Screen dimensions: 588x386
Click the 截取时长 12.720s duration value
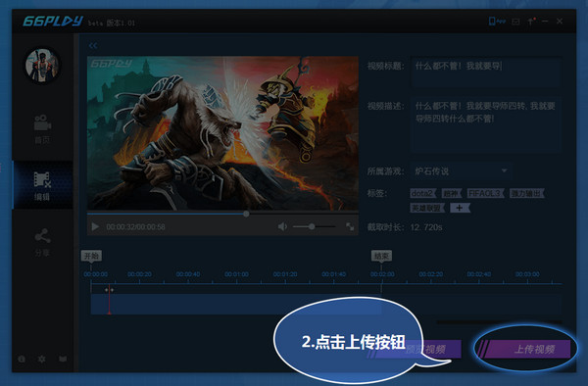426,227
